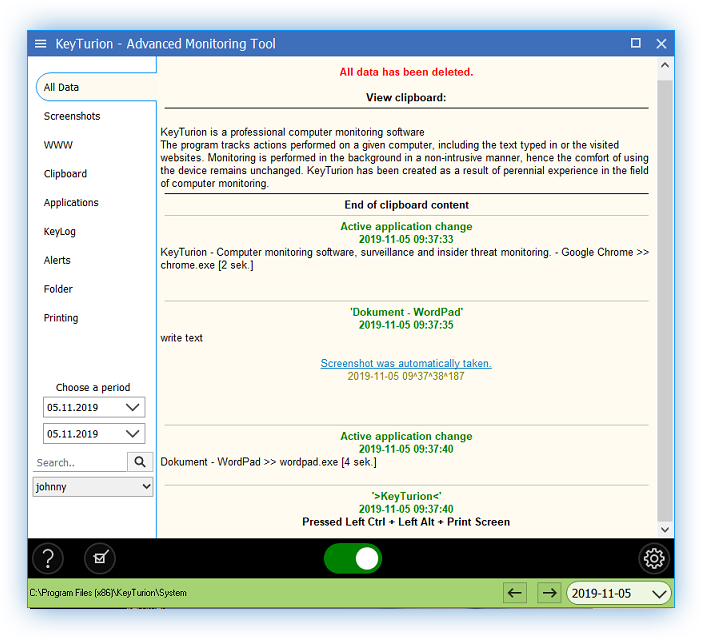Open the Folder section
702x639 pixels.
(x=58, y=289)
